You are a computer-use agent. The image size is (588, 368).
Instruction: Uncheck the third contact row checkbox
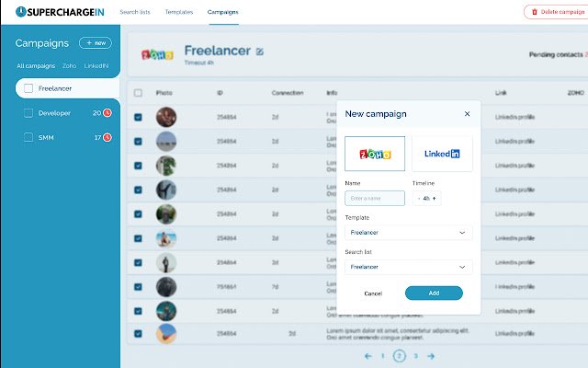138,166
